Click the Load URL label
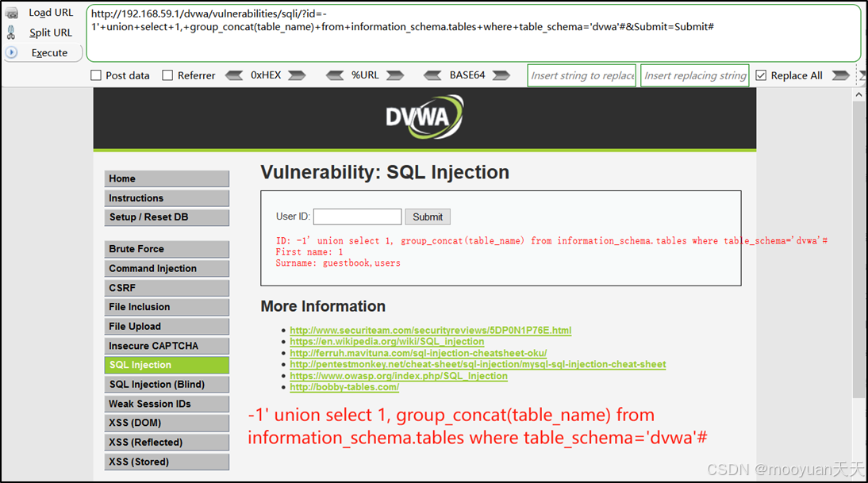868x483 pixels. click(x=51, y=13)
